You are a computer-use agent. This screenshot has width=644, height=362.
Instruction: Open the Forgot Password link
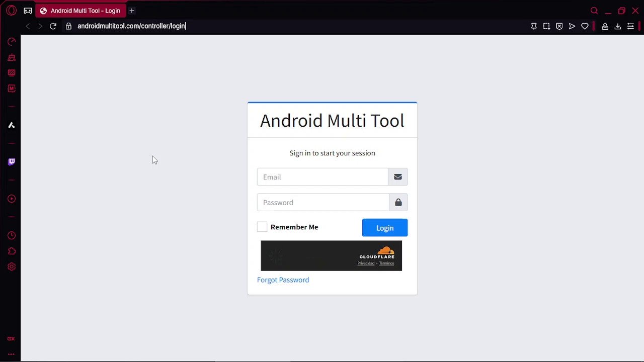tap(283, 280)
